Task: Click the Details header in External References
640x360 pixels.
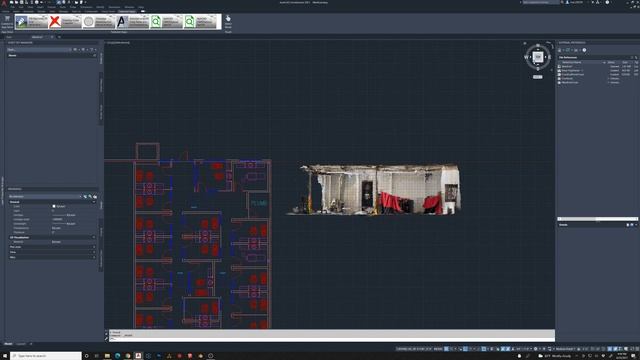Action: (x=598, y=225)
